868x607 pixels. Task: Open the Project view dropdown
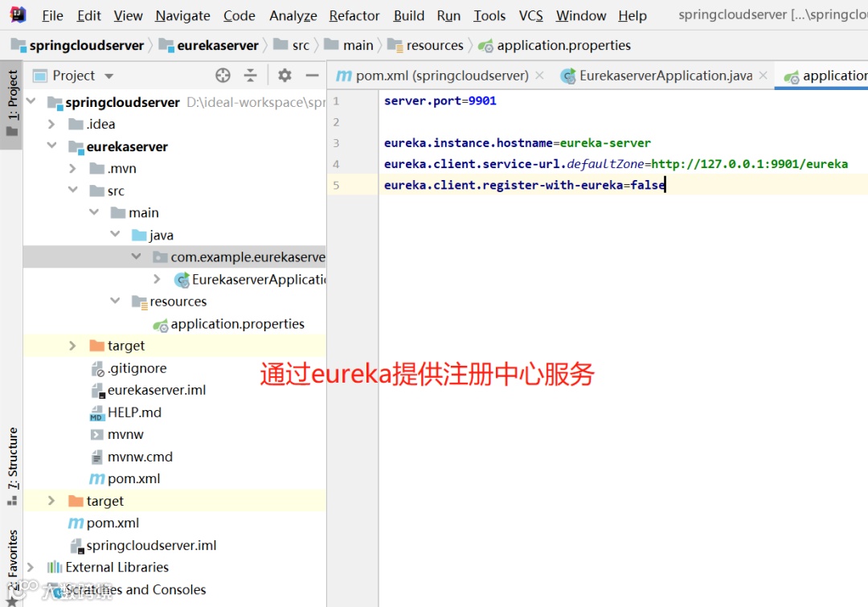109,76
